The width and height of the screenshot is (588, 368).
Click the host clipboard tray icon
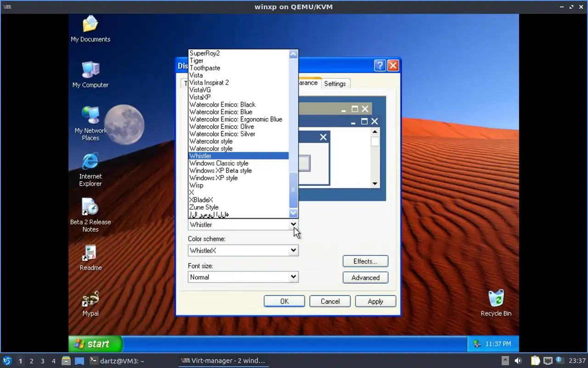click(x=536, y=361)
